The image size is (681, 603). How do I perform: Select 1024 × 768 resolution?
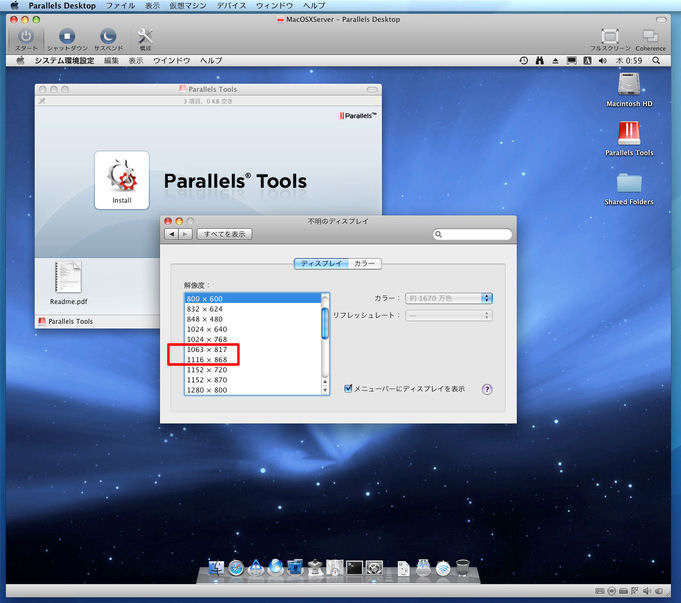(253, 339)
